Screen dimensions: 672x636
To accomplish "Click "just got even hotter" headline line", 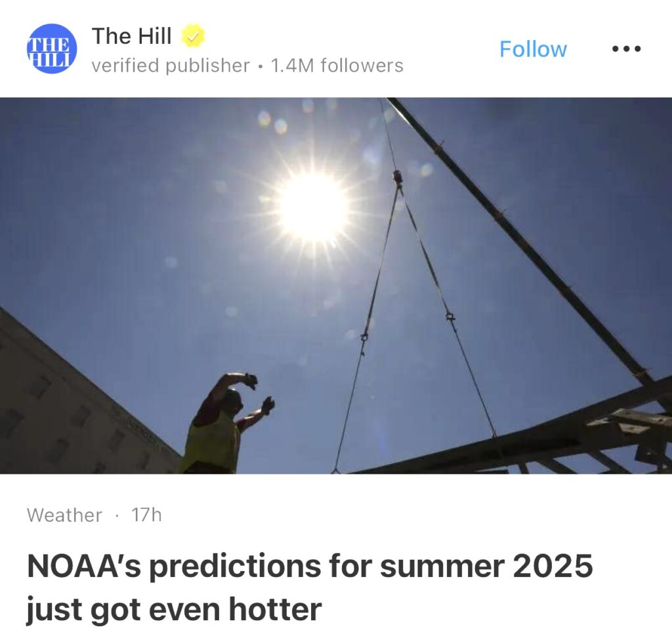I will click(x=174, y=608).
